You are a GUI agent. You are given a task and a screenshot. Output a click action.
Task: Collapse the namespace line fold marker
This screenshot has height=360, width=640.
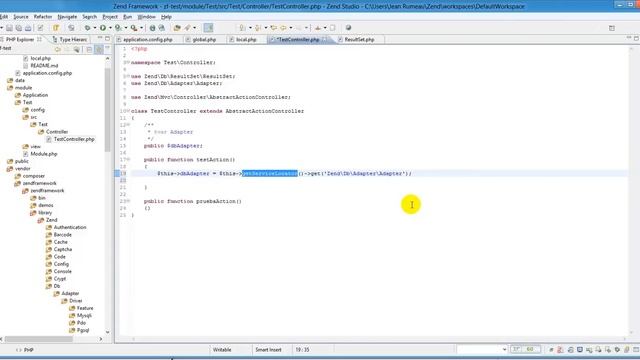coord(128,62)
